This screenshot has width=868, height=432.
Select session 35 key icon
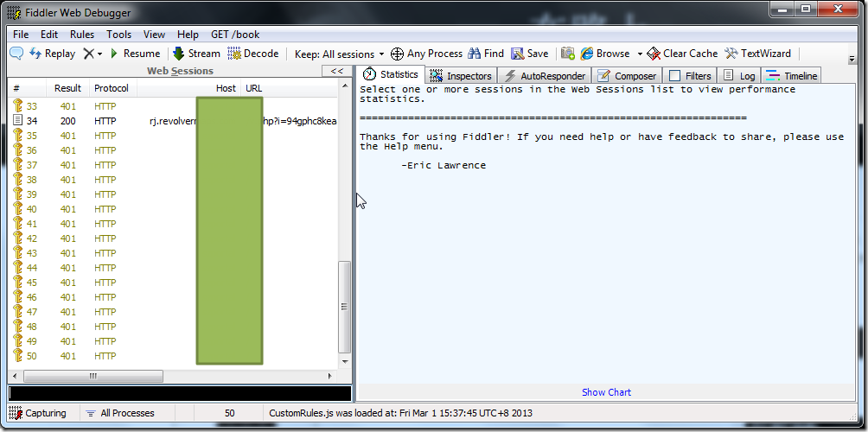click(x=17, y=136)
